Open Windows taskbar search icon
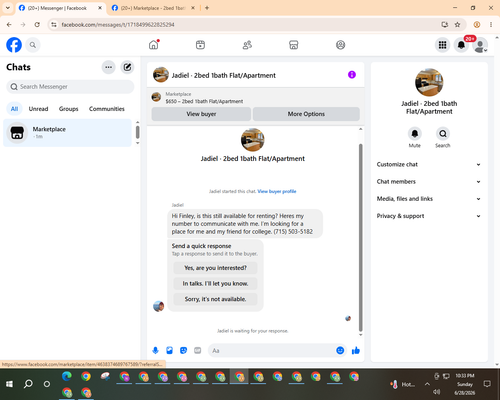Viewport: 500px width, 400px height. [x=28, y=384]
